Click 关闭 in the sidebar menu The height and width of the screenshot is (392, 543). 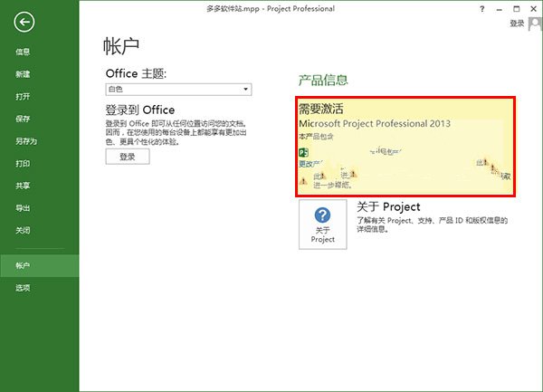(x=23, y=230)
